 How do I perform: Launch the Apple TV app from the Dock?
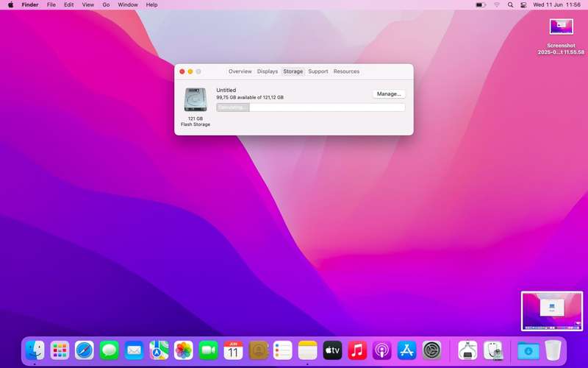click(x=332, y=350)
